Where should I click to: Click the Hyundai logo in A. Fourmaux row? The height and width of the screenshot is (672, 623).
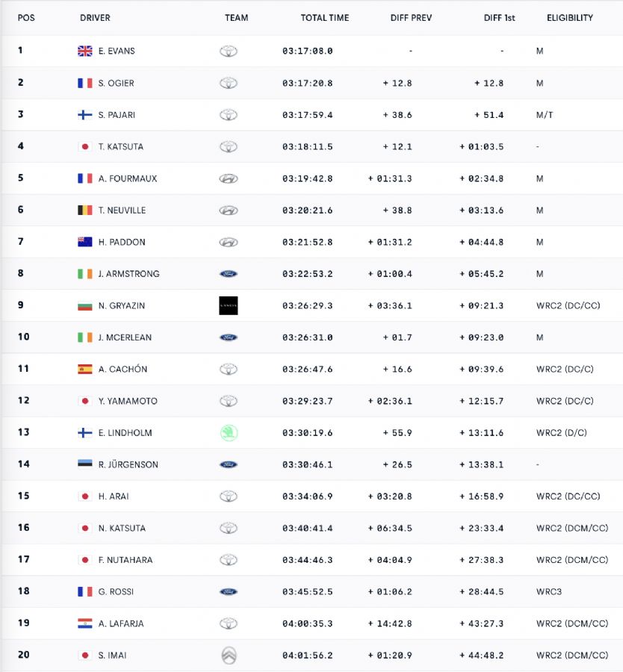pos(229,178)
